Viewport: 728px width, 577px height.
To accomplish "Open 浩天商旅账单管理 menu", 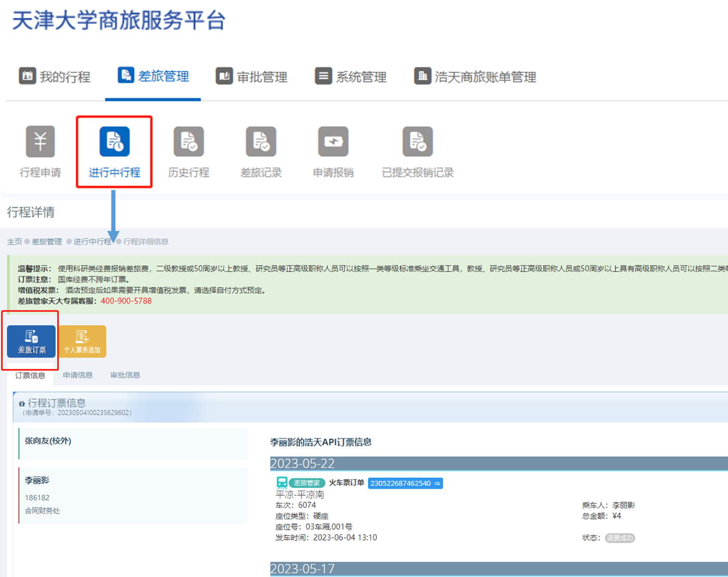I will pyautogui.click(x=475, y=77).
